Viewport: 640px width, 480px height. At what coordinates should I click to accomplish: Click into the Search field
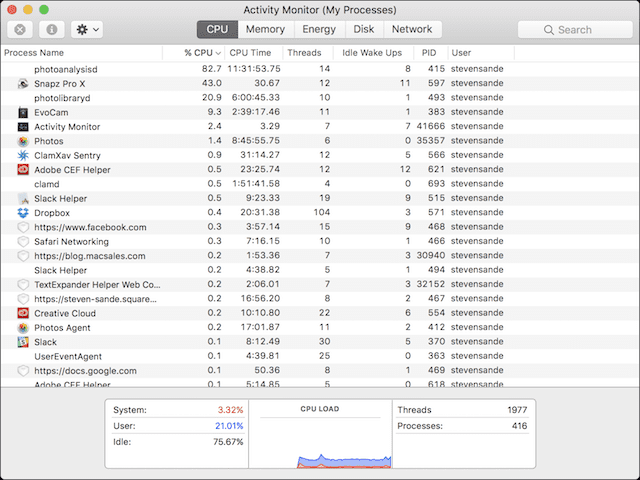pyautogui.click(x=574, y=30)
